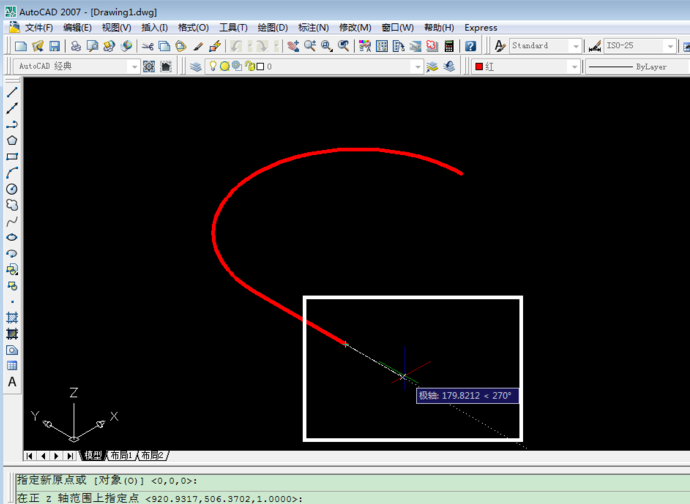The height and width of the screenshot is (504, 690).
Task: Select the Match Properties brush icon
Action: (x=198, y=46)
